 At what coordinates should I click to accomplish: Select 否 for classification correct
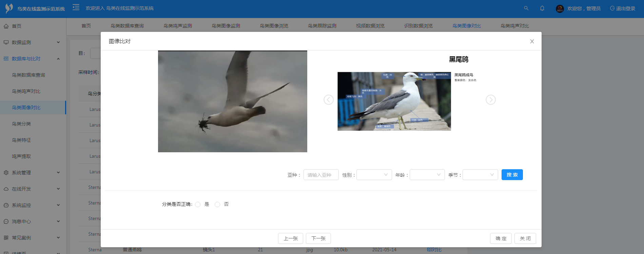[x=217, y=204]
